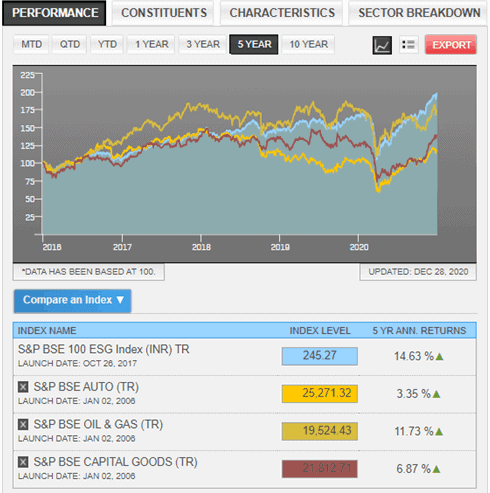The width and height of the screenshot is (490, 493).
Task: Click the 5 YR ANN. RETURNS column header
Action: [x=419, y=331]
